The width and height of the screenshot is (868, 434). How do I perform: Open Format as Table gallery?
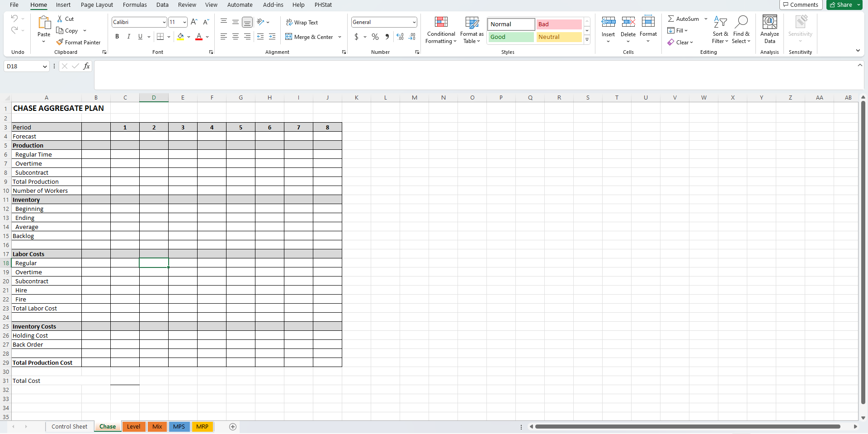pos(472,30)
